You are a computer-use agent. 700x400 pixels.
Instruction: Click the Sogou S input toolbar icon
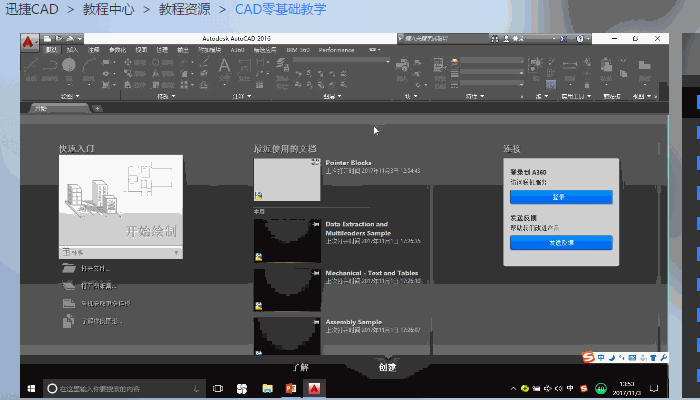(x=588, y=357)
